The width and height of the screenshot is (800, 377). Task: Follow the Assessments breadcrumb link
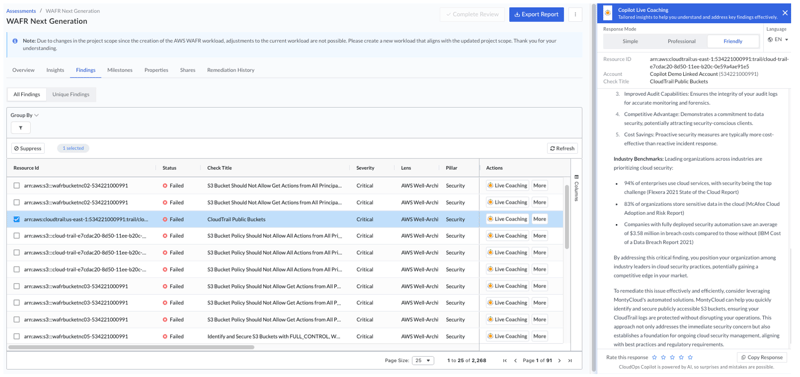[x=21, y=11]
